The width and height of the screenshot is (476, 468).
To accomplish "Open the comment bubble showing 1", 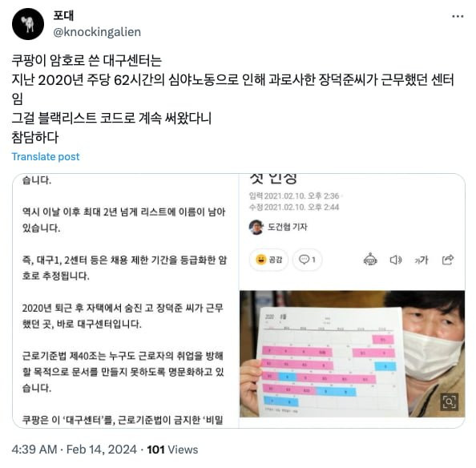I will [307, 260].
